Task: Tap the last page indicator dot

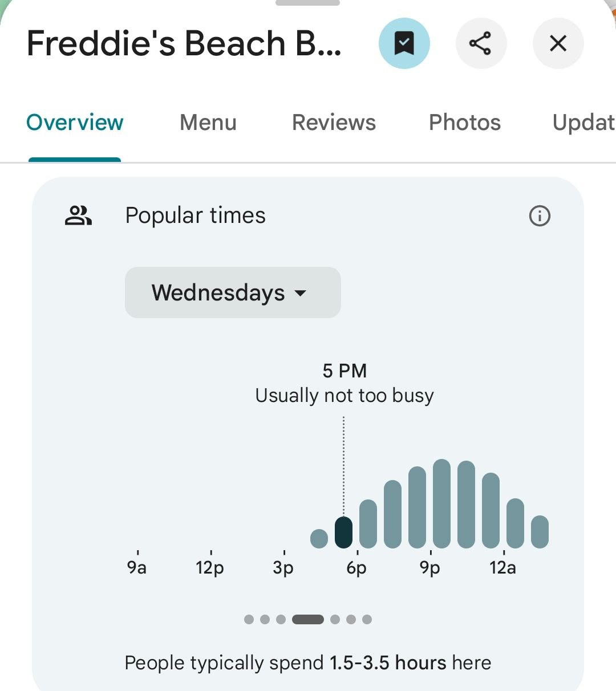Action: 367,619
